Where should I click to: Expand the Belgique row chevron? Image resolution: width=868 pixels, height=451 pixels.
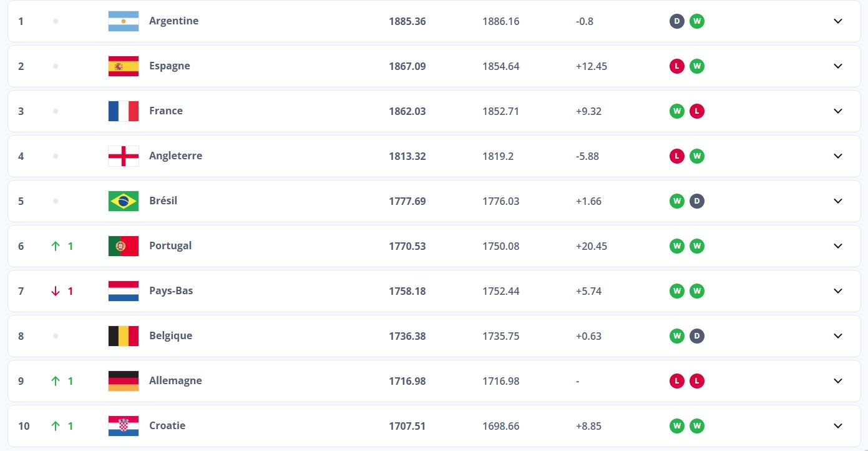(838, 336)
